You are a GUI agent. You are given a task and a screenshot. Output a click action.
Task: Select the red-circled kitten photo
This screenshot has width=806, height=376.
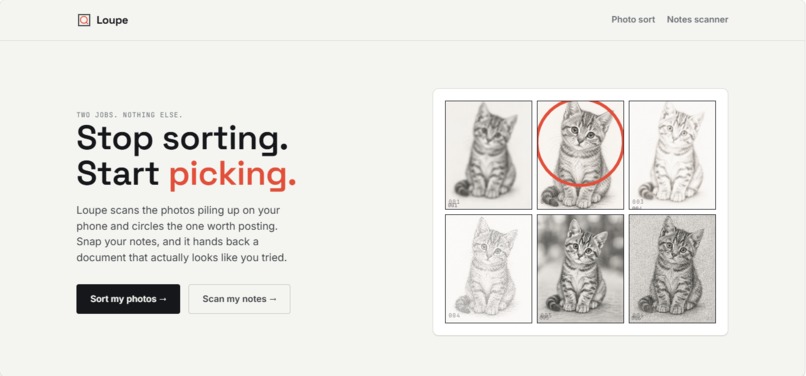(x=580, y=155)
